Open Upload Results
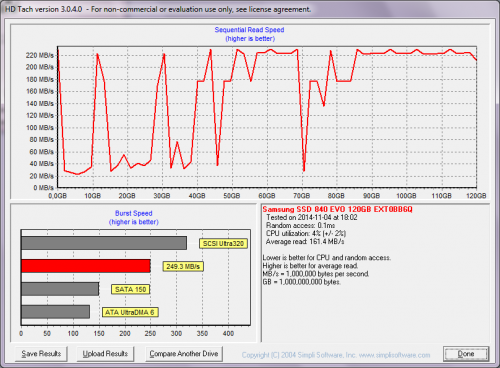The height and width of the screenshot is (368, 500). [x=105, y=354]
